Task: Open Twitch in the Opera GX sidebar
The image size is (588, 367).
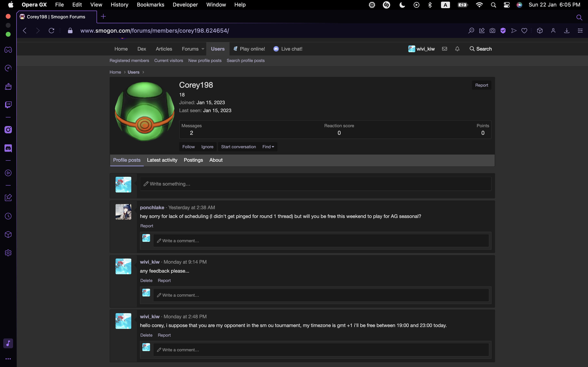Action: click(8, 105)
